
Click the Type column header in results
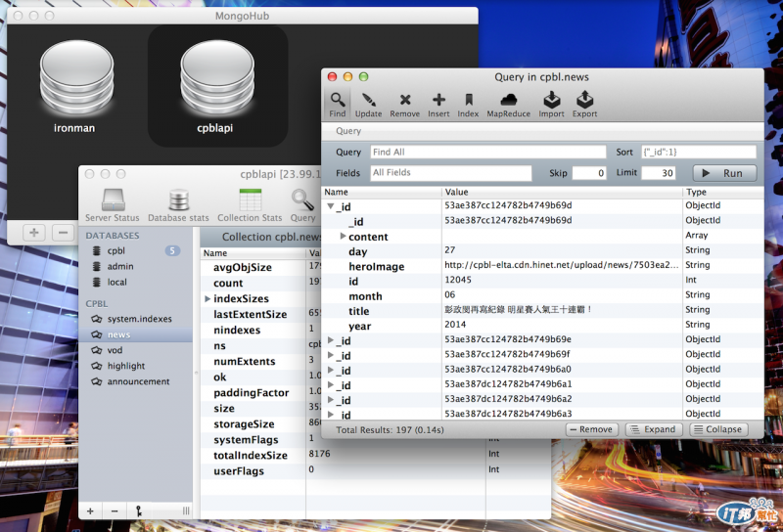pyautogui.click(x=723, y=192)
